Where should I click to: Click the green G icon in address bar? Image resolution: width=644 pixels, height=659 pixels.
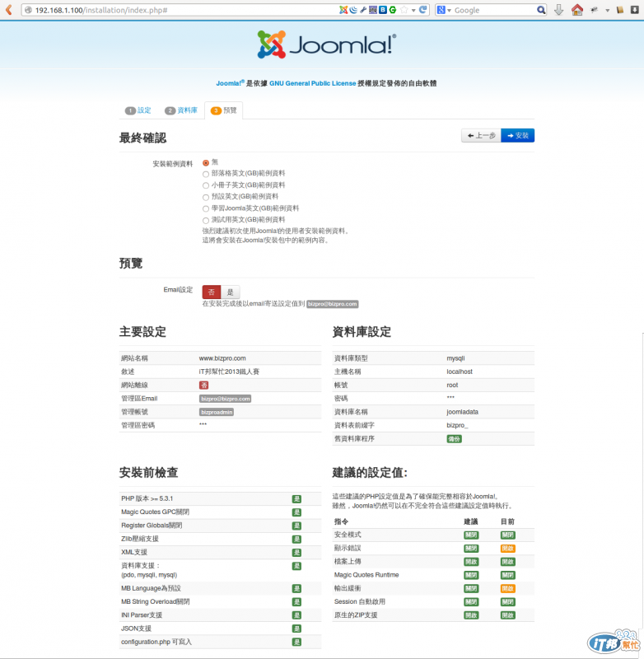(x=393, y=10)
